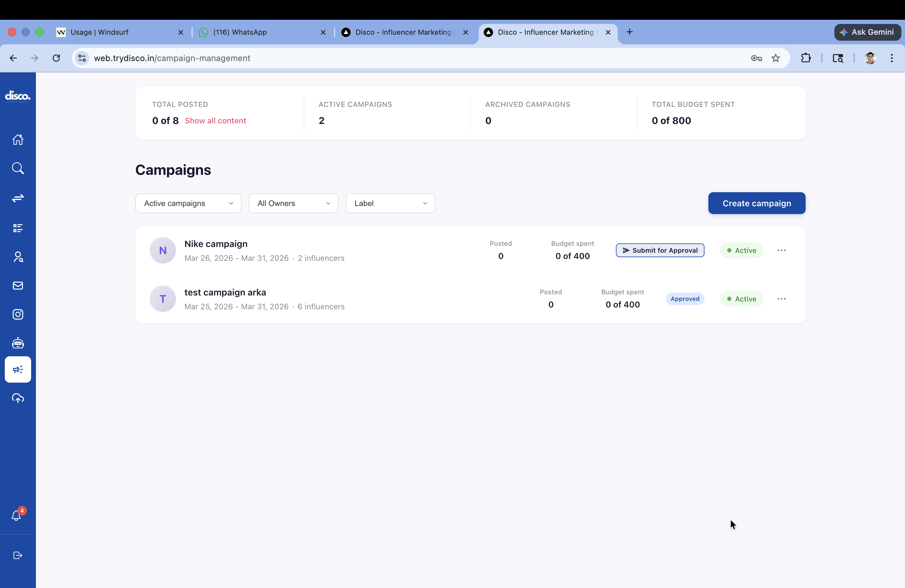Click the robot assistant sidebar icon
905x588 pixels.
click(x=18, y=343)
